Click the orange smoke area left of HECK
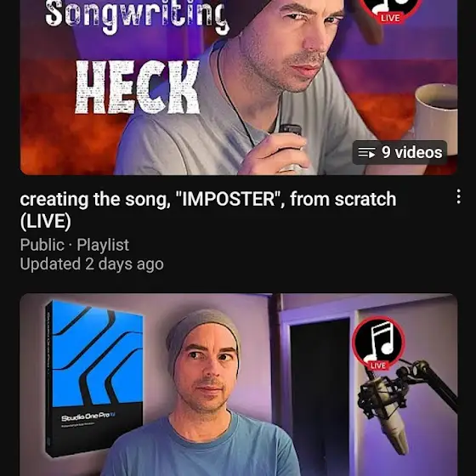This screenshot has height=476, width=476. [x=47, y=127]
